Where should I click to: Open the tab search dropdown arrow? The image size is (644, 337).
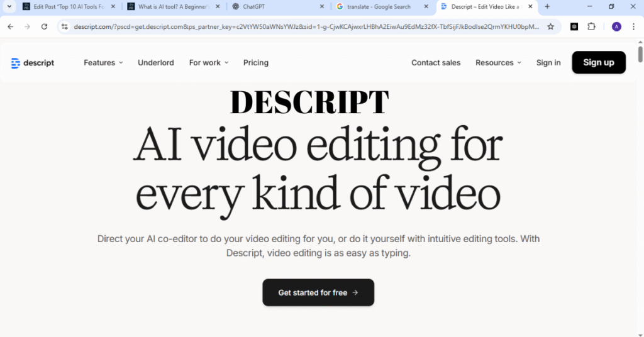(x=9, y=6)
